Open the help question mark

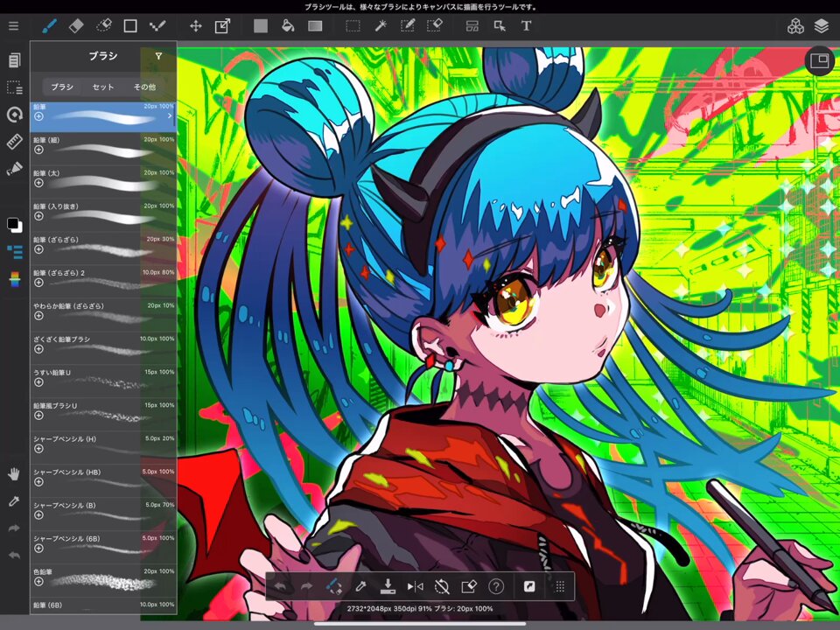pos(496,586)
